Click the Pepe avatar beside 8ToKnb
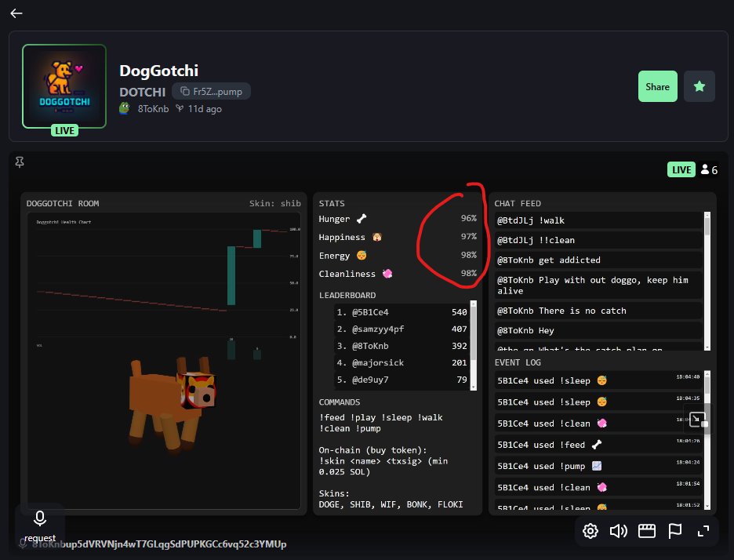Image resolution: width=734 pixels, height=560 pixels. (x=125, y=109)
